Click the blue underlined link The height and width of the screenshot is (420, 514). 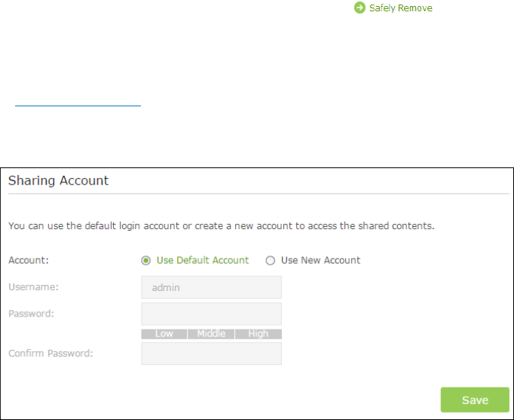(78, 106)
